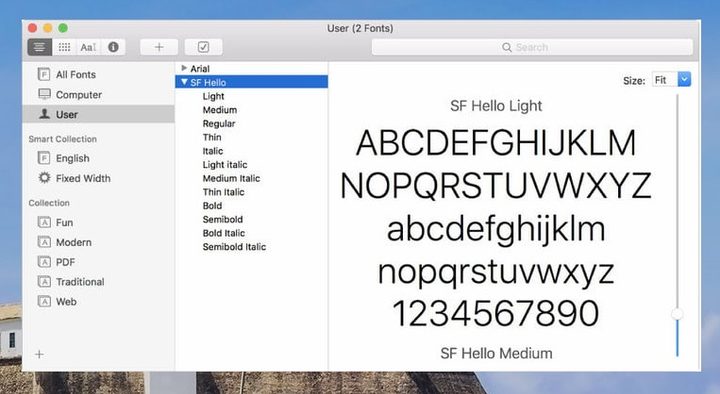
Task: Open the Fixed Width collection label
Action: tap(83, 178)
